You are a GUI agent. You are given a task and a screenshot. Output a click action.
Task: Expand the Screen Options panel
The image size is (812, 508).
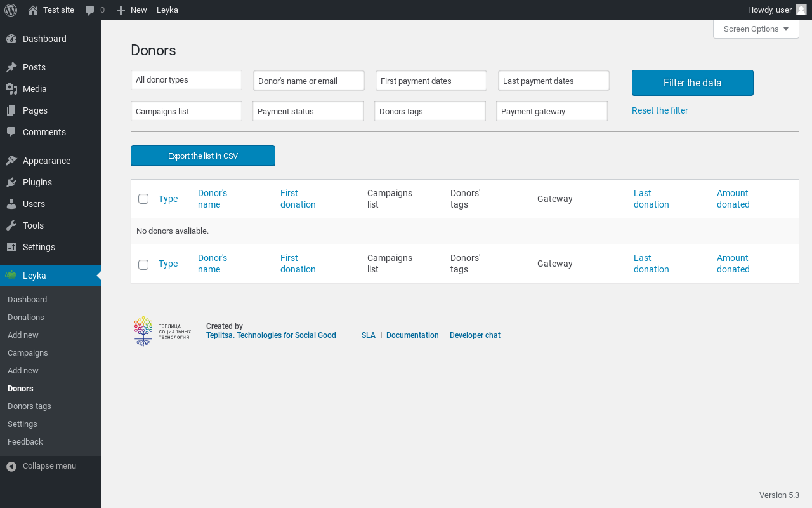pyautogui.click(x=756, y=29)
